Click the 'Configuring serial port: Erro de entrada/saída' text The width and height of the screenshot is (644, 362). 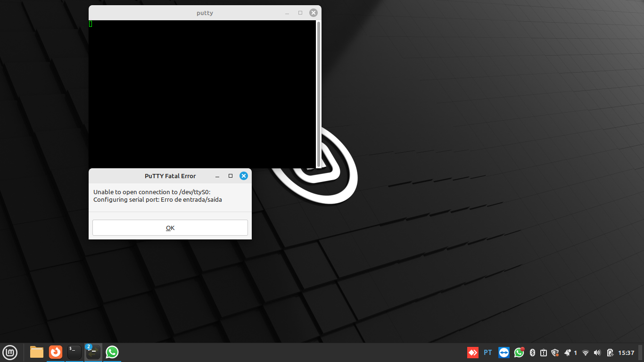tap(157, 199)
